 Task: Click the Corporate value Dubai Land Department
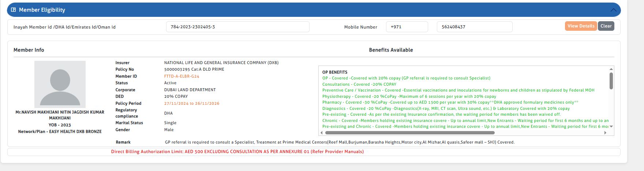(x=190, y=90)
